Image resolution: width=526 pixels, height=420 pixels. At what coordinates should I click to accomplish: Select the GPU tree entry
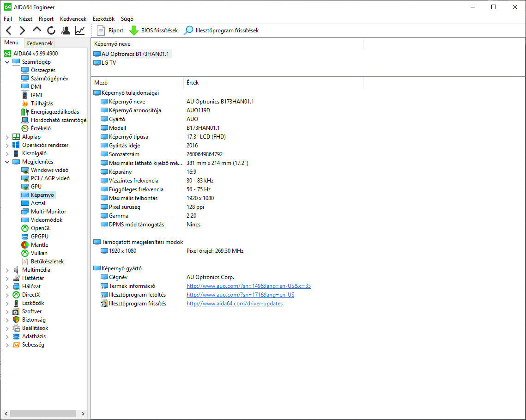point(36,187)
